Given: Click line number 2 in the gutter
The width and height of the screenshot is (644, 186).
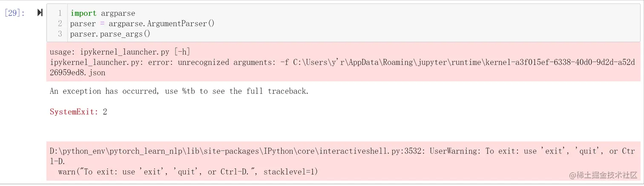Looking at the screenshot, I should coord(60,23).
